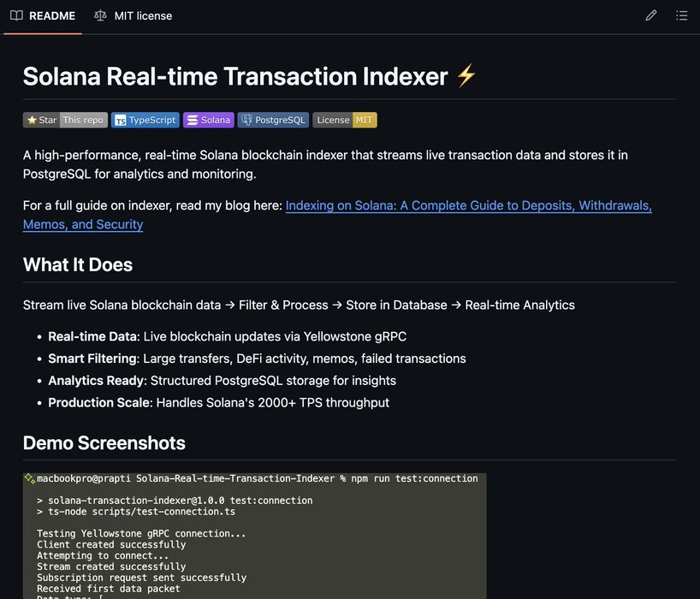Click the Analytics Ready bullet text

point(222,381)
